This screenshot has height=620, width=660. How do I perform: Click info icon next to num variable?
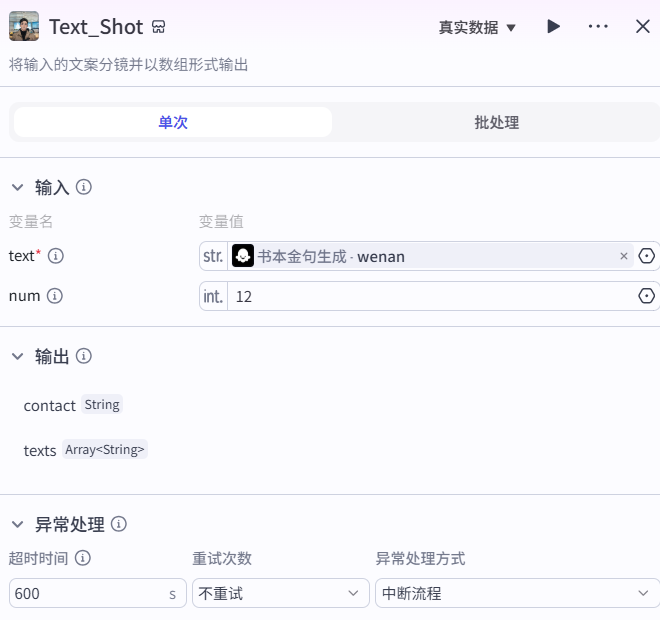55,296
